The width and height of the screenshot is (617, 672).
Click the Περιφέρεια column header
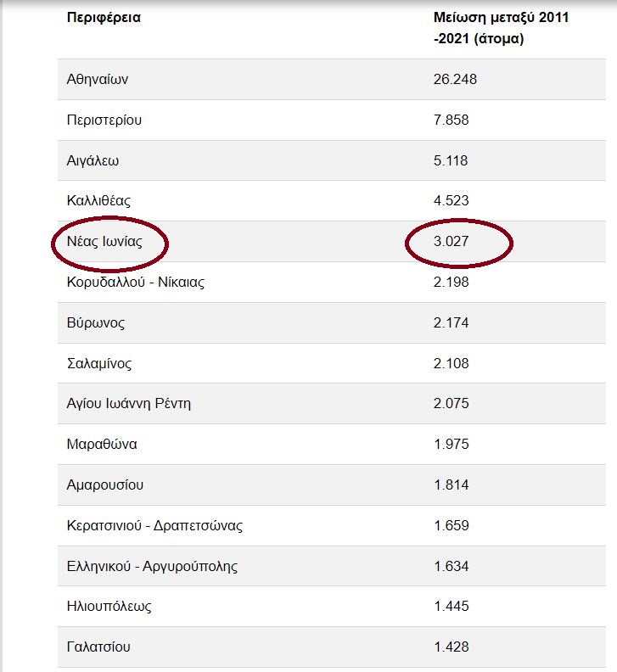click(x=104, y=18)
